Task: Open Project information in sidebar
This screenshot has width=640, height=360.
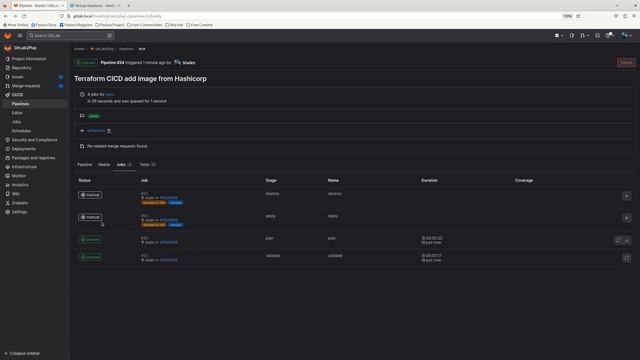Action: point(29,59)
